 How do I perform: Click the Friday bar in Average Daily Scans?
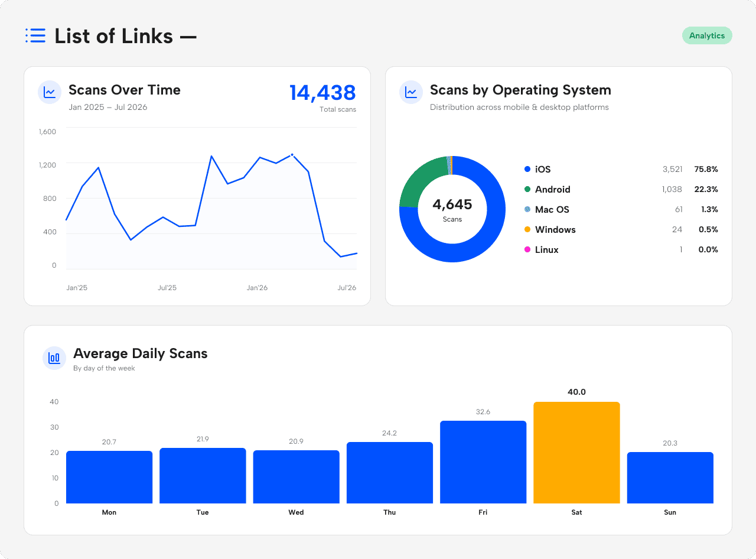483,462
